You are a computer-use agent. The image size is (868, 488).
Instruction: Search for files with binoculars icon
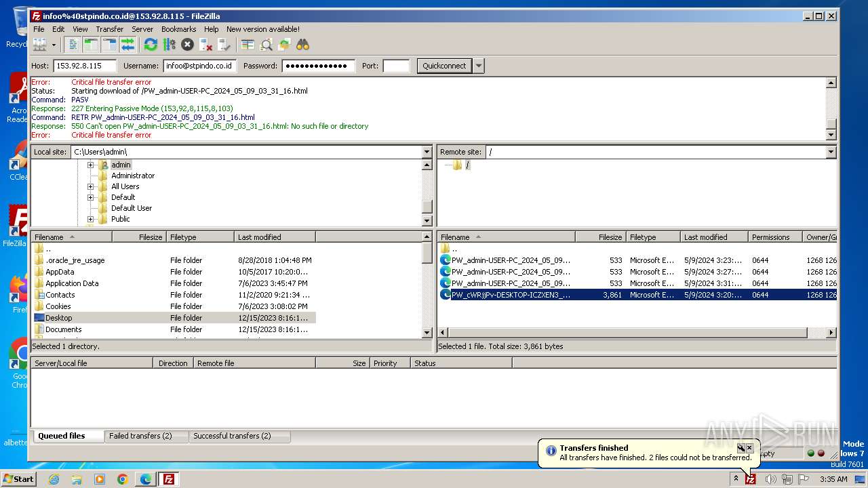coord(302,45)
